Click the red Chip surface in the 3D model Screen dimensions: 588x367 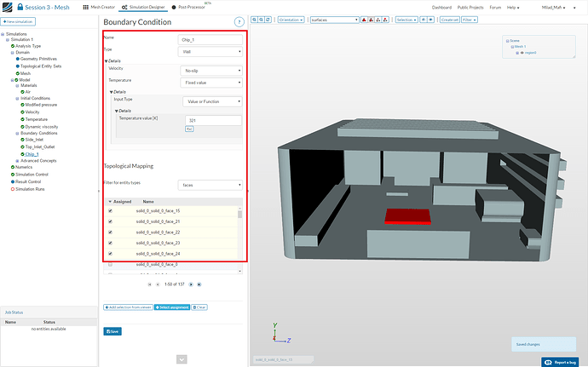pos(406,216)
